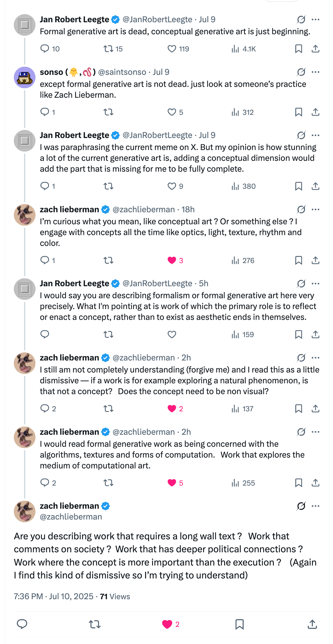Open more options on first Leegte post
Screen dimensions: 333x644
(x=316, y=20)
